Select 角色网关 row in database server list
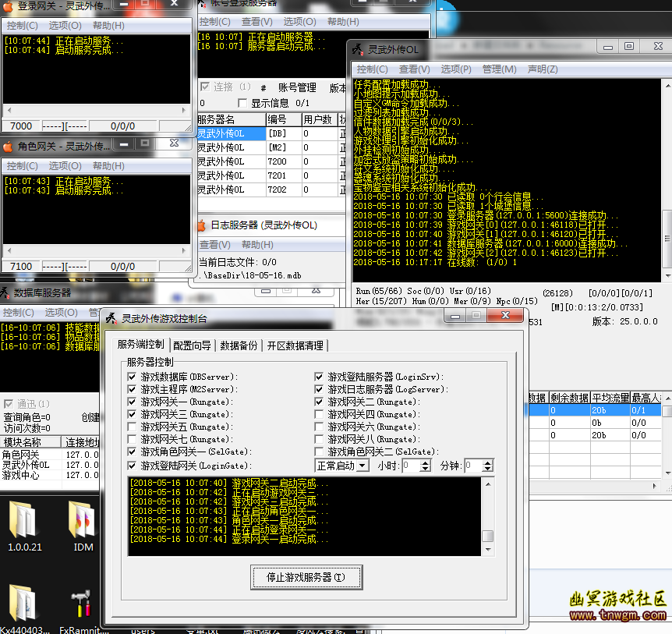Image resolution: width=672 pixels, height=634 pixels. click(x=50, y=455)
